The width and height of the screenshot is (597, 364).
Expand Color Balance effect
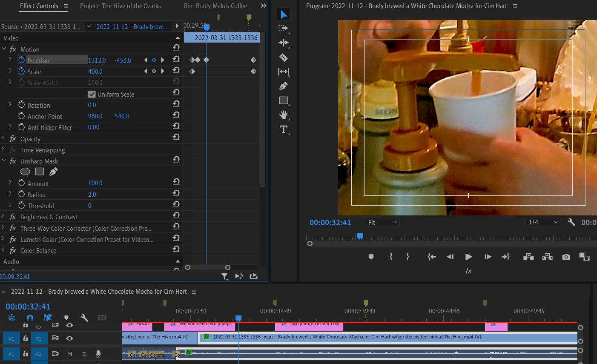(3, 250)
